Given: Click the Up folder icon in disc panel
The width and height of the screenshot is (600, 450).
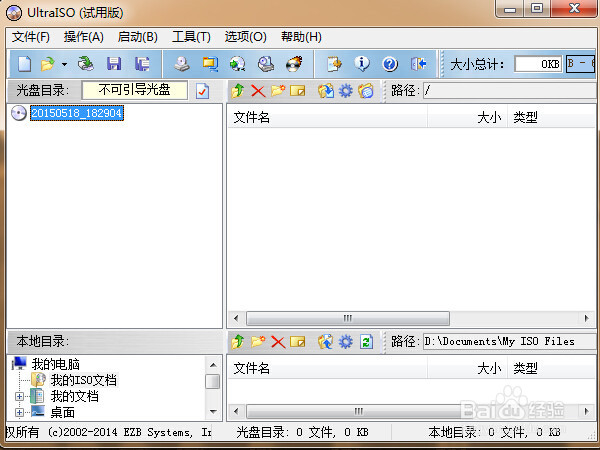Looking at the screenshot, I should (237, 91).
